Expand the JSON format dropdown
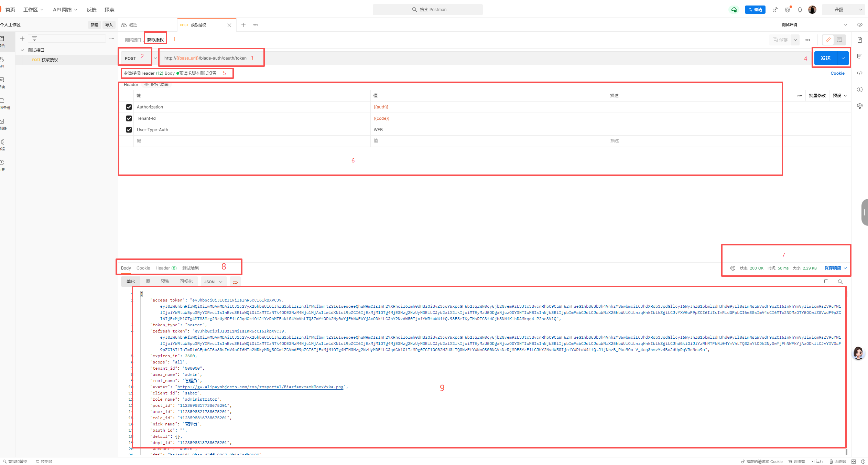This screenshot has height=465, width=868. click(213, 282)
